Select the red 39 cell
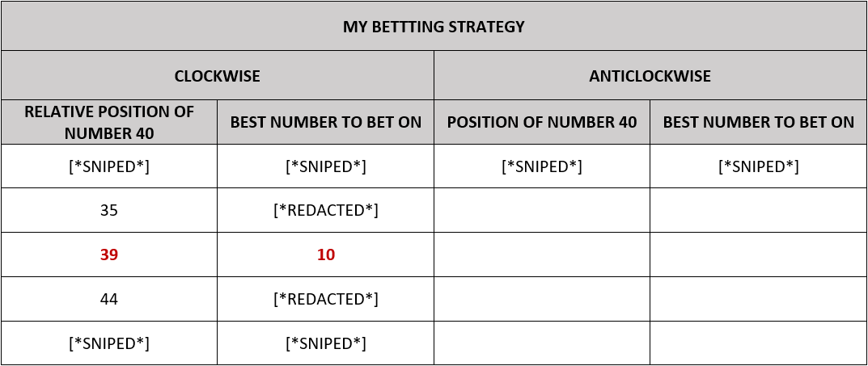The height and width of the screenshot is (366, 868). click(109, 255)
